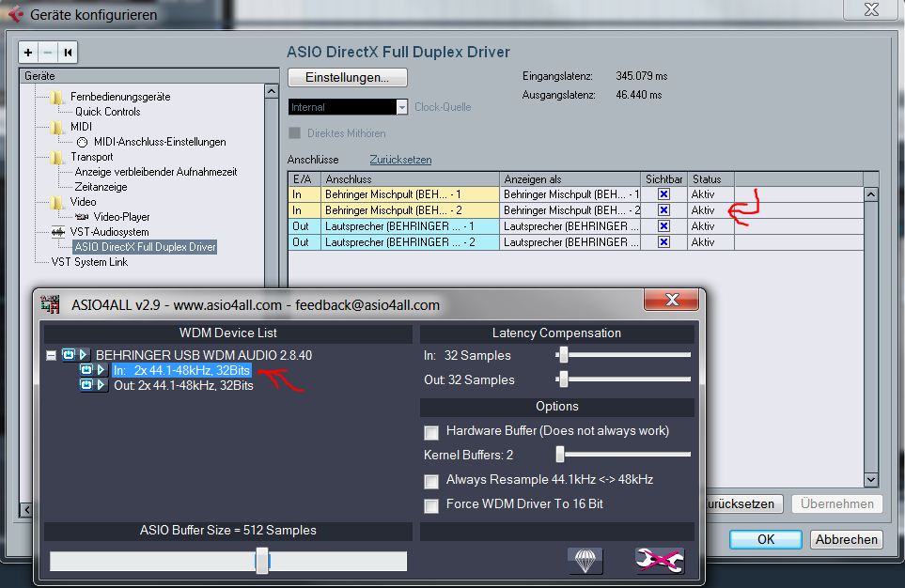Toggle Sichtbar checkbox for Behringer Mischpult input 1
Screen dimensions: 905x588
[x=663, y=194]
